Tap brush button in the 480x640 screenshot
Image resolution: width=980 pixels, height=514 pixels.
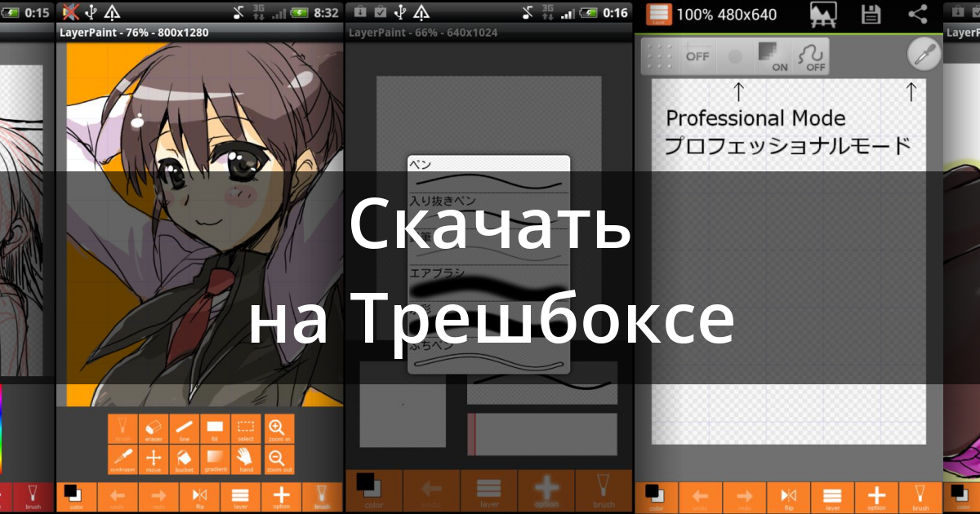click(920, 497)
